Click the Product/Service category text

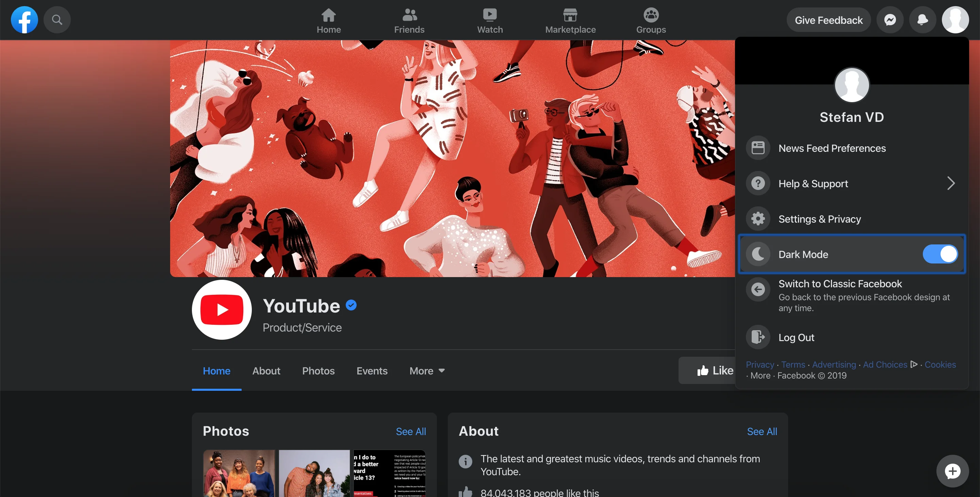point(302,327)
